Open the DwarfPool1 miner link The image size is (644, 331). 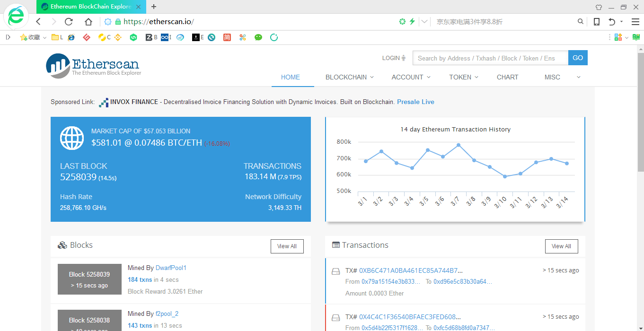tap(171, 268)
